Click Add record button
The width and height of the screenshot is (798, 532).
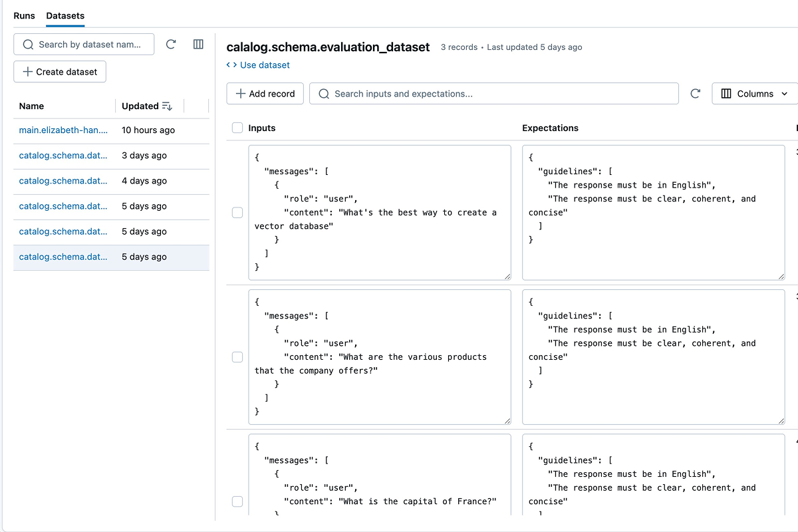[265, 94]
